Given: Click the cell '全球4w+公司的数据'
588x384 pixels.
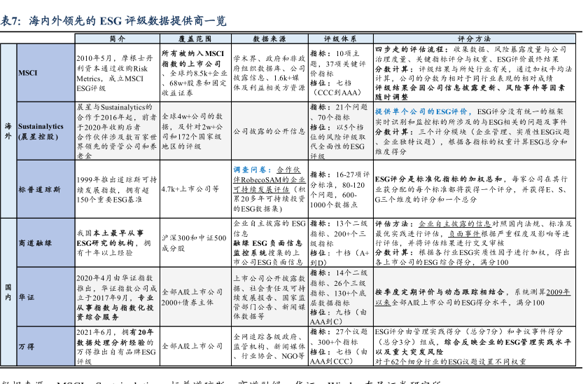Looking at the screenshot, I should 195,131.
